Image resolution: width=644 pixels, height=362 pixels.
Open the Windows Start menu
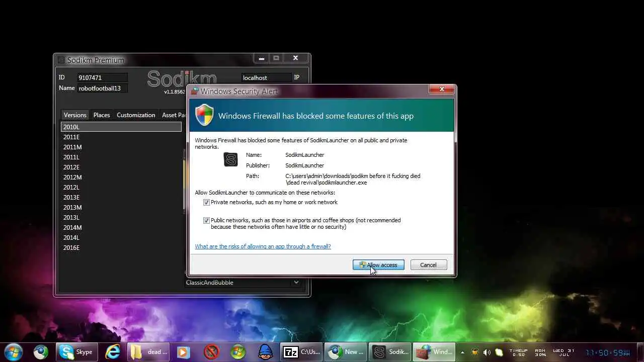coord(13,351)
